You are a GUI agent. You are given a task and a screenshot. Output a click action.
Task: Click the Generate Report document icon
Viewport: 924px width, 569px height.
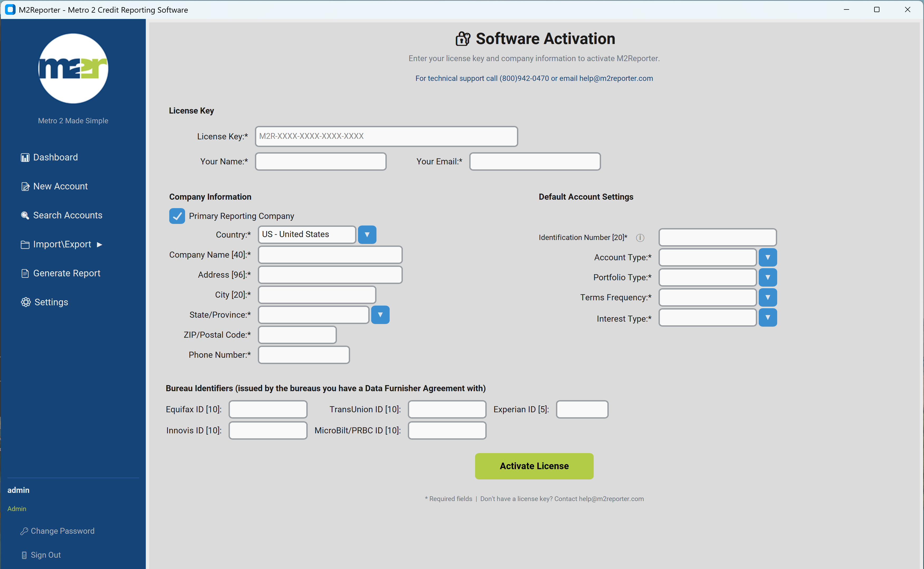[25, 274]
